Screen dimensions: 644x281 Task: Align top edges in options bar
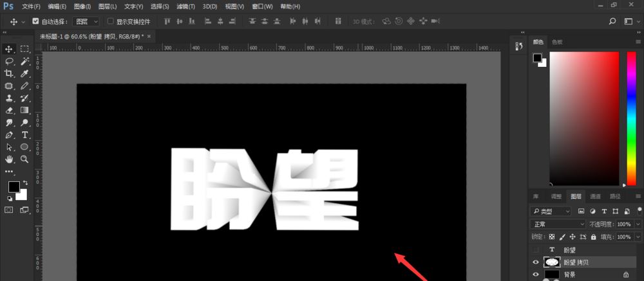[167, 21]
